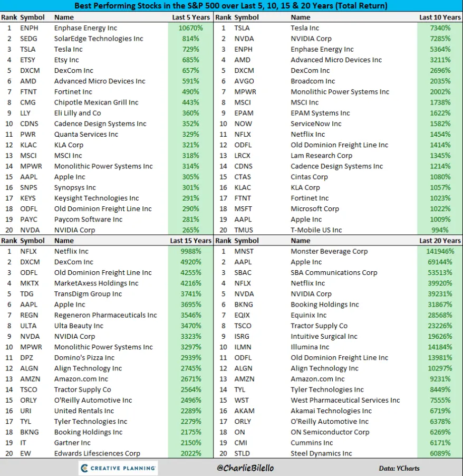Image resolution: width=463 pixels, height=476 pixels.
Task: Select the MNST symbol cell
Action: (x=244, y=251)
